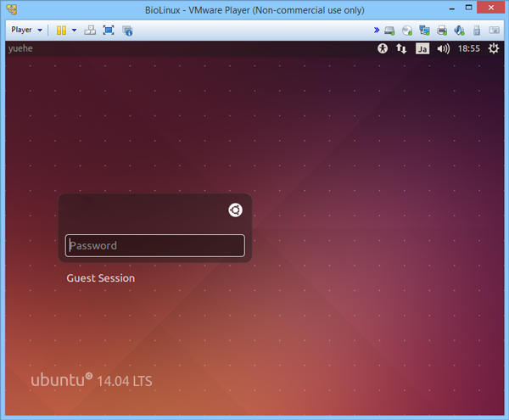Close the VMware Player window
The width and height of the screenshot is (509, 420).
[x=491, y=8]
